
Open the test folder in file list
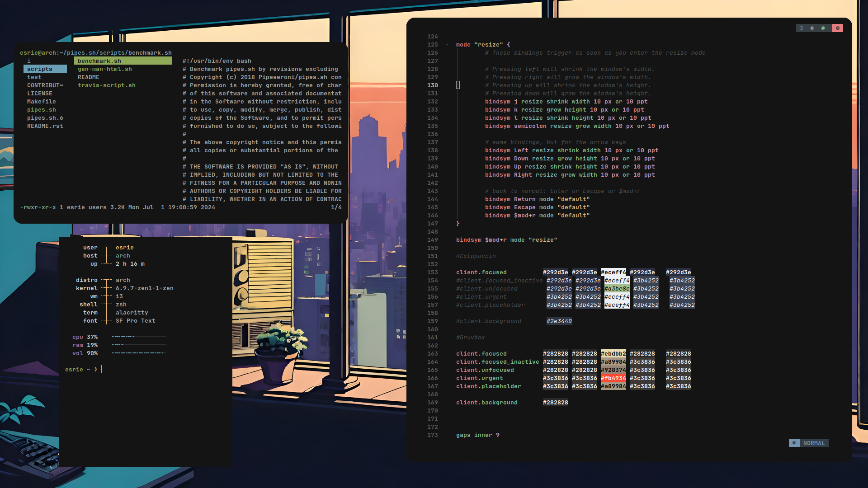pyautogui.click(x=34, y=77)
